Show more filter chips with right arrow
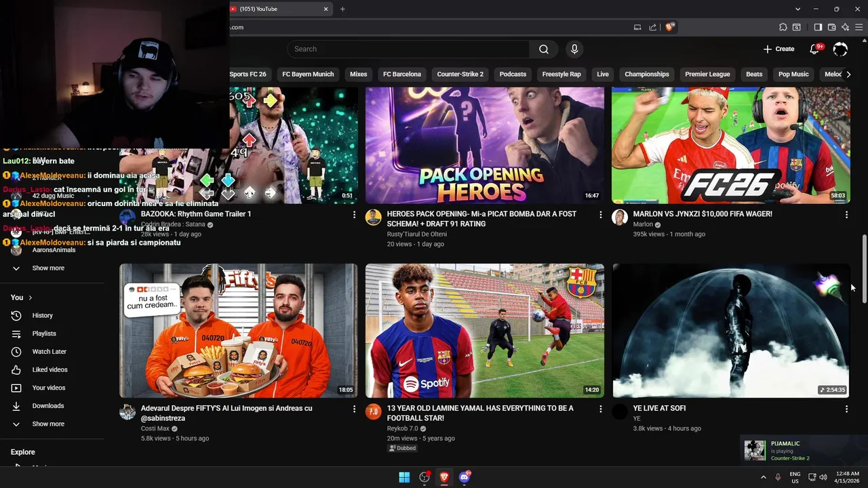 pyautogui.click(x=848, y=74)
